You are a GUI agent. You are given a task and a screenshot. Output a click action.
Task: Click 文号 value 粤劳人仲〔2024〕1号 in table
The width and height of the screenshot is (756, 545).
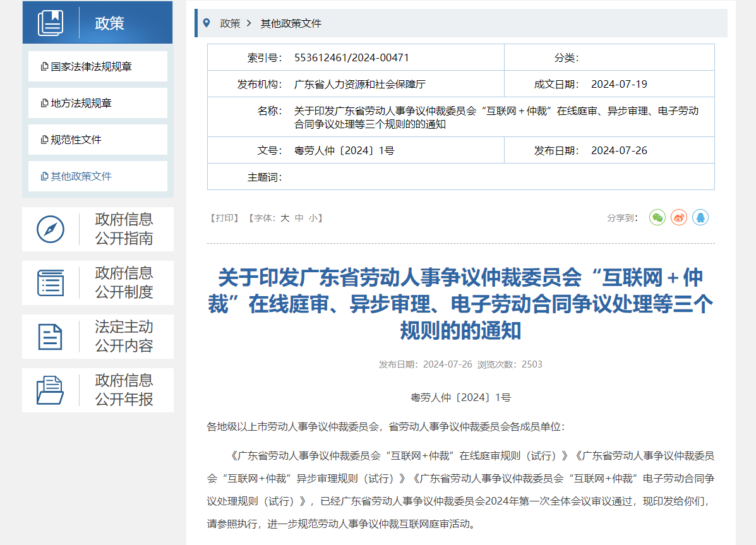point(344,150)
